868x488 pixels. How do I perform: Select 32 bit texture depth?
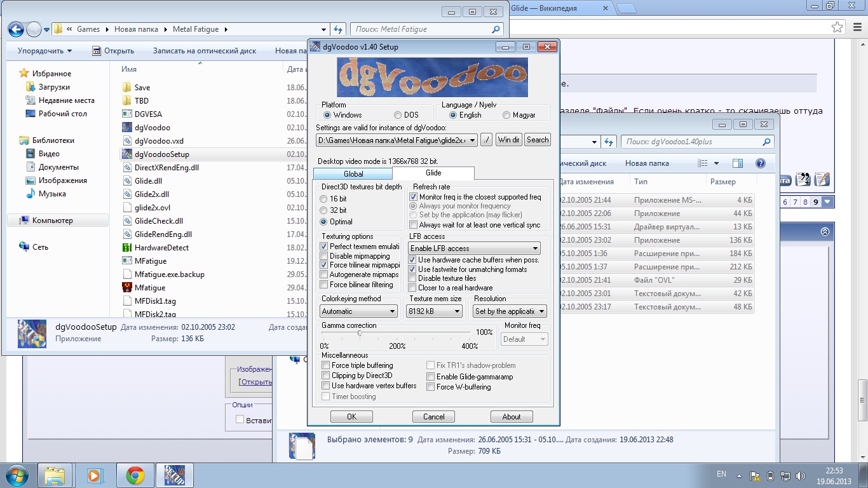(323, 210)
